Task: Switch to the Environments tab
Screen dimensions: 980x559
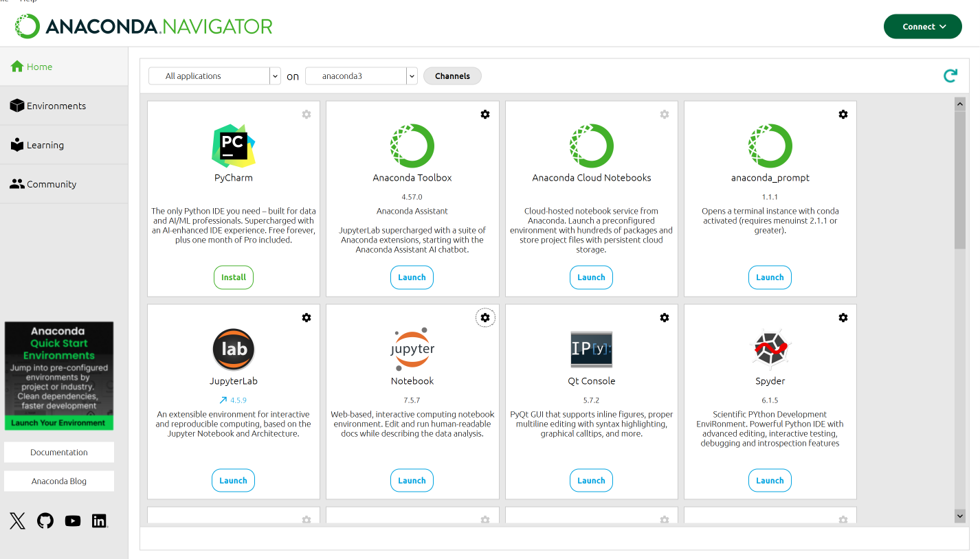Action: [x=64, y=106]
